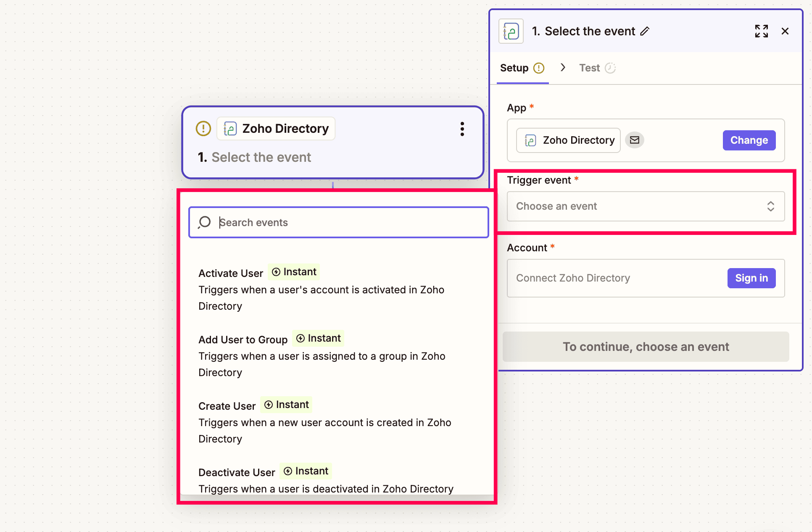Screen dimensions: 812x532
Task: Choose the Add User to Group event
Action: point(243,340)
